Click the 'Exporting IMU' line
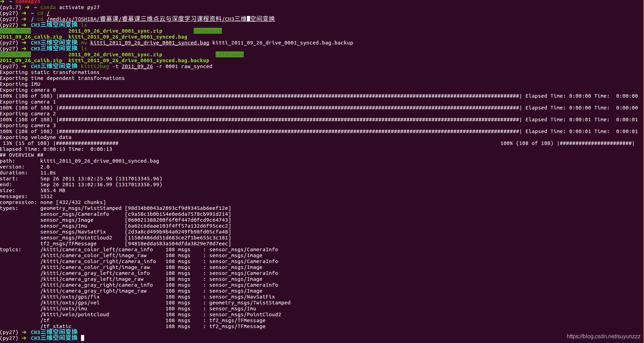The image size is (644, 343). [x=20, y=84]
